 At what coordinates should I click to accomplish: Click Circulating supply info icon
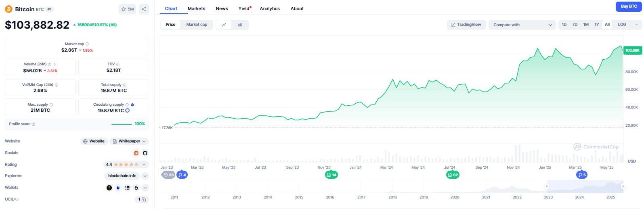[x=127, y=104]
